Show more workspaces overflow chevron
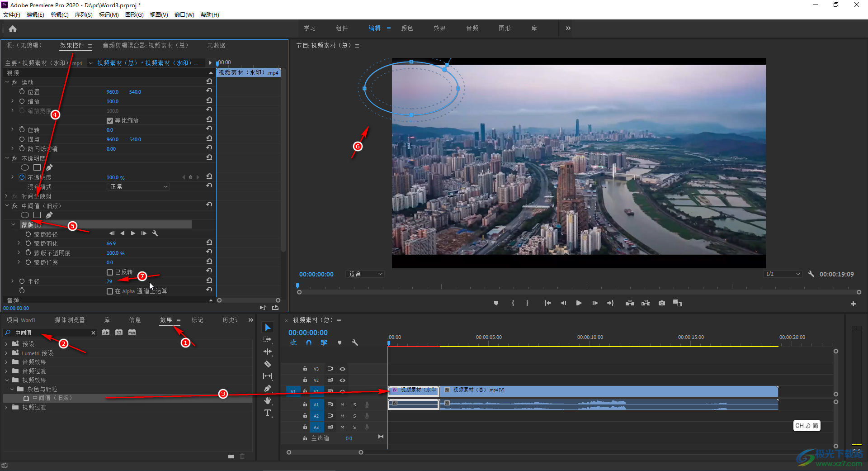This screenshot has width=868, height=471. 568,28
